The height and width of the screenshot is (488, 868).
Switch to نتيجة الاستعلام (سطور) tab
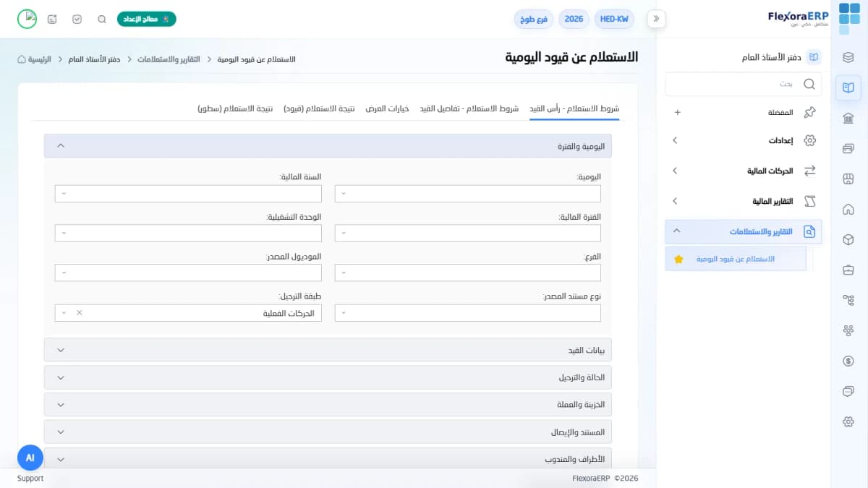[x=235, y=108]
